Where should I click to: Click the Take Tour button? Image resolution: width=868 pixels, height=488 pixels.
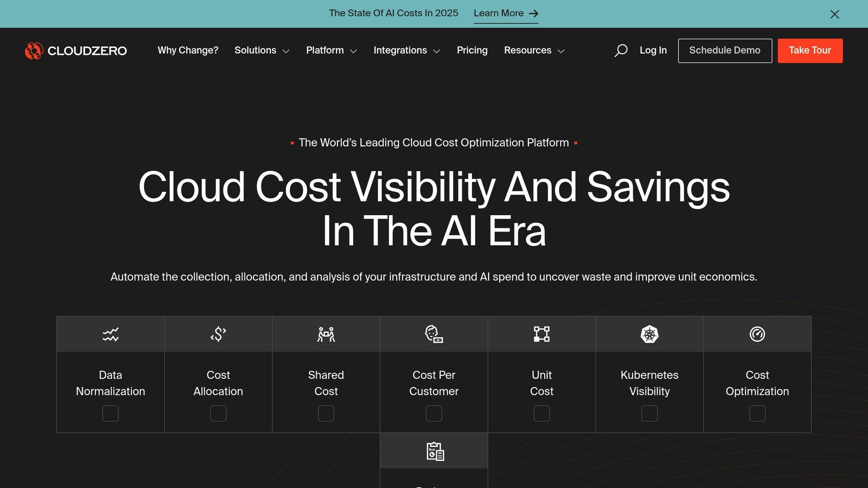[x=810, y=51]
